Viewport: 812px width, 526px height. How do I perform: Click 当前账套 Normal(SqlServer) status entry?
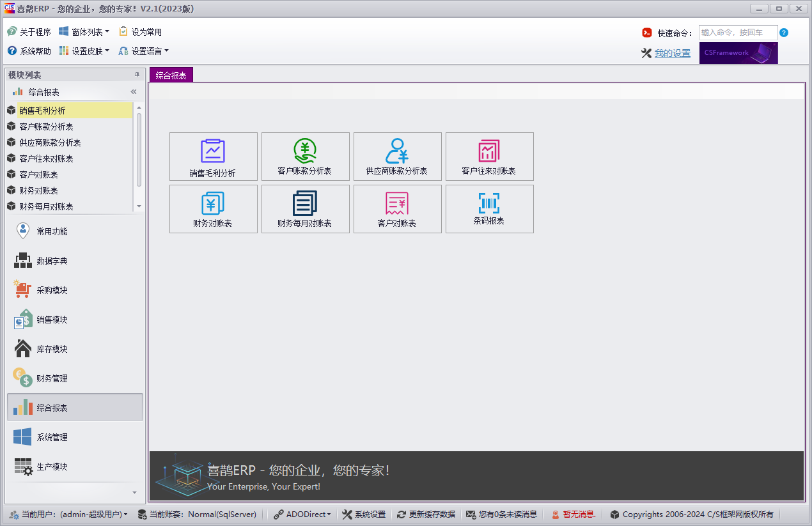pos(197,514)
